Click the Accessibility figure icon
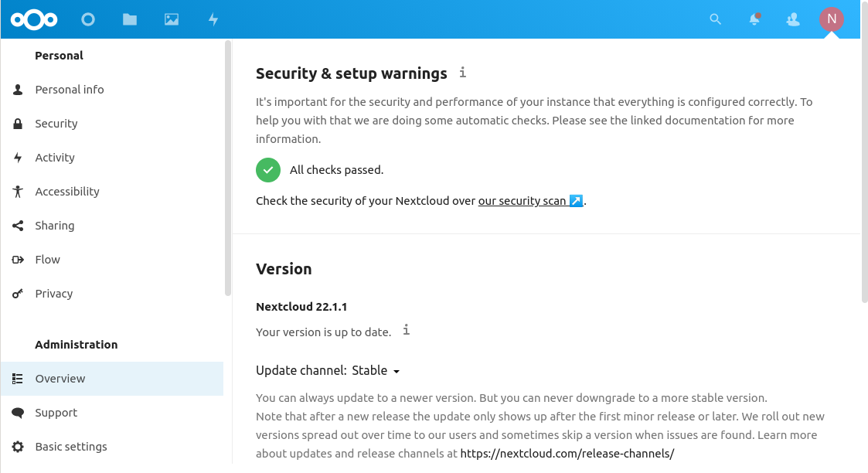Screen dimensions: 868x473 click(x=18, y=192)
